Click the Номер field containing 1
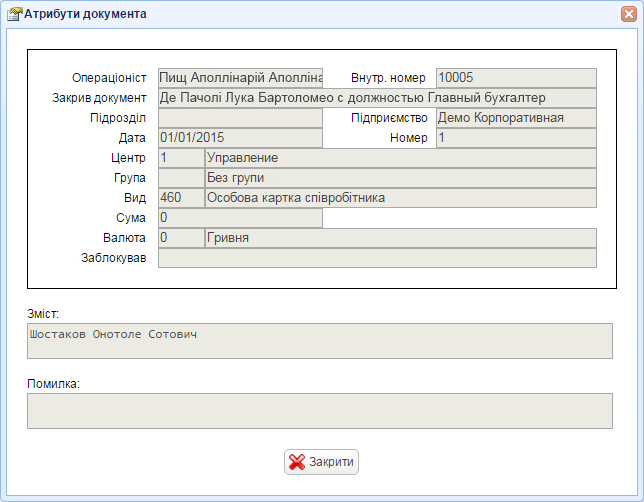644x502 pixels. coord(516,138)
